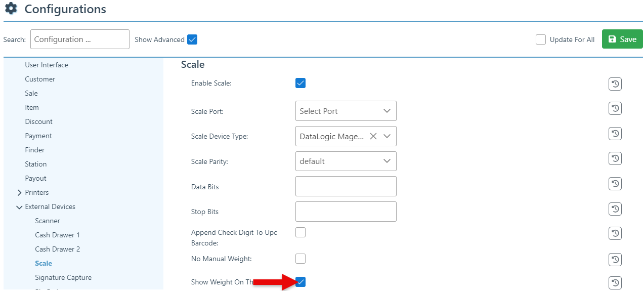Click history icon for Enable Scale row
The height and width of the screenshot is (291, 644).
click(615, 84)
